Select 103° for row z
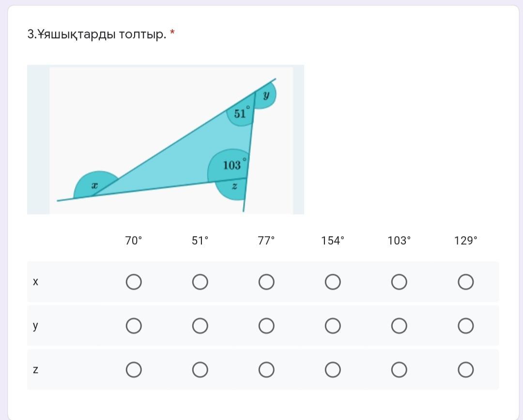 399,370
